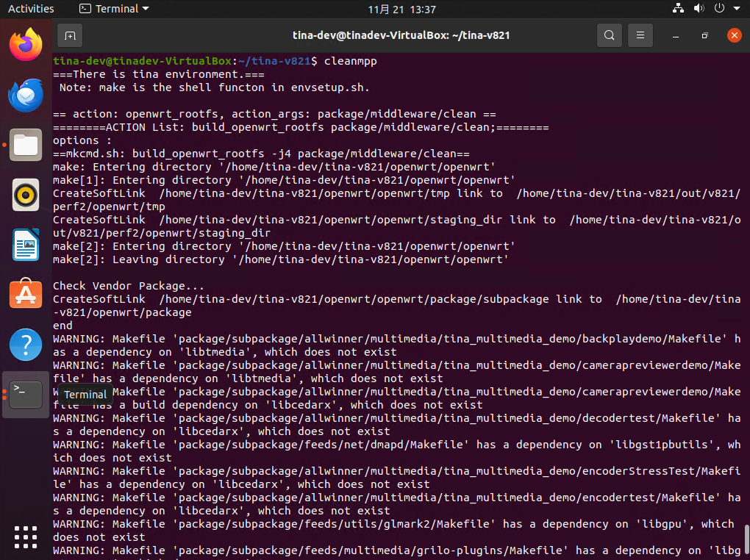Open Ubuntu Software store

26,295
